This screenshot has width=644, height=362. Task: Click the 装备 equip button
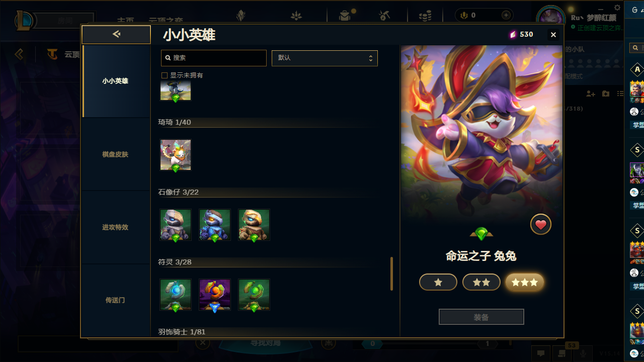[x=481, y=317]
